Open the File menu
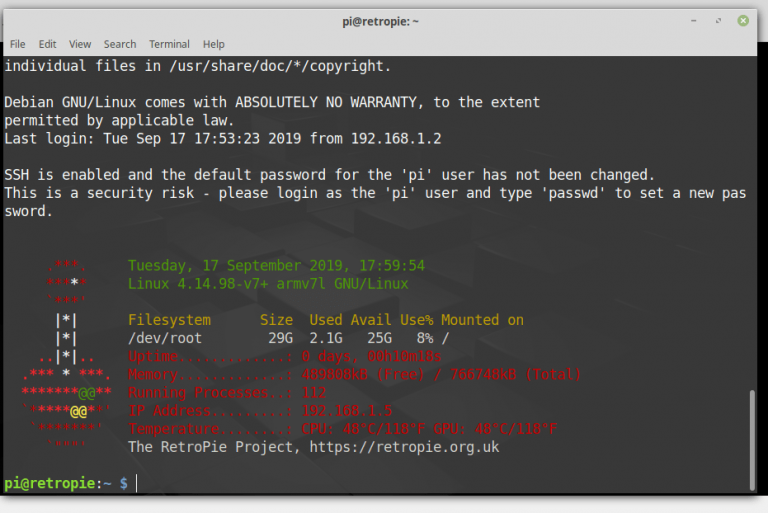 [x=17, y=44]
